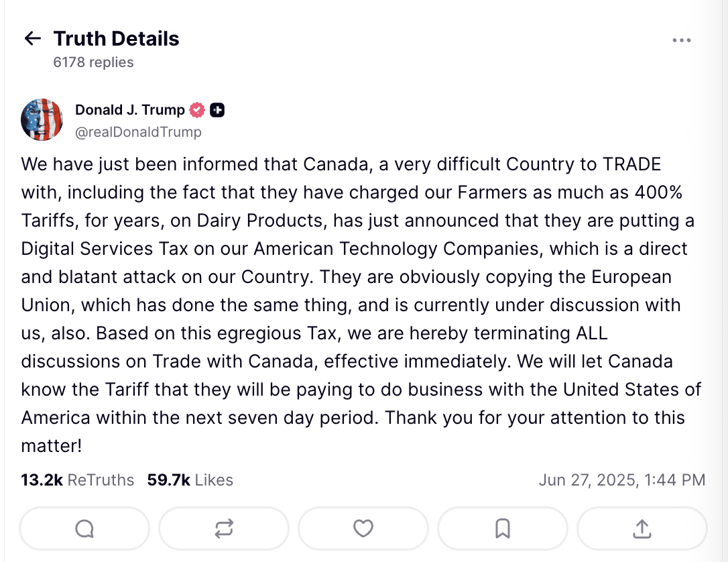Reply using the speech bubble icon
The height and width of the screenshot is (562, 728).
click(84, 529)
